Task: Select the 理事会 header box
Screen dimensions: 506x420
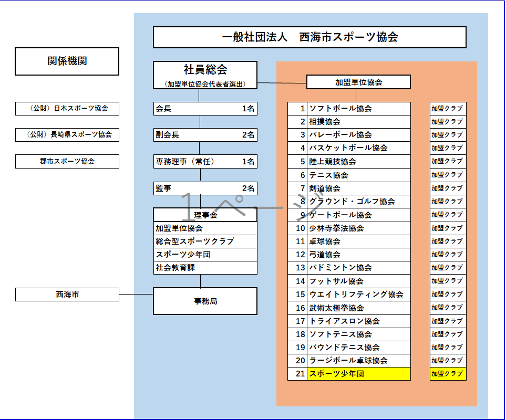Action: click(x=205, y=215)
